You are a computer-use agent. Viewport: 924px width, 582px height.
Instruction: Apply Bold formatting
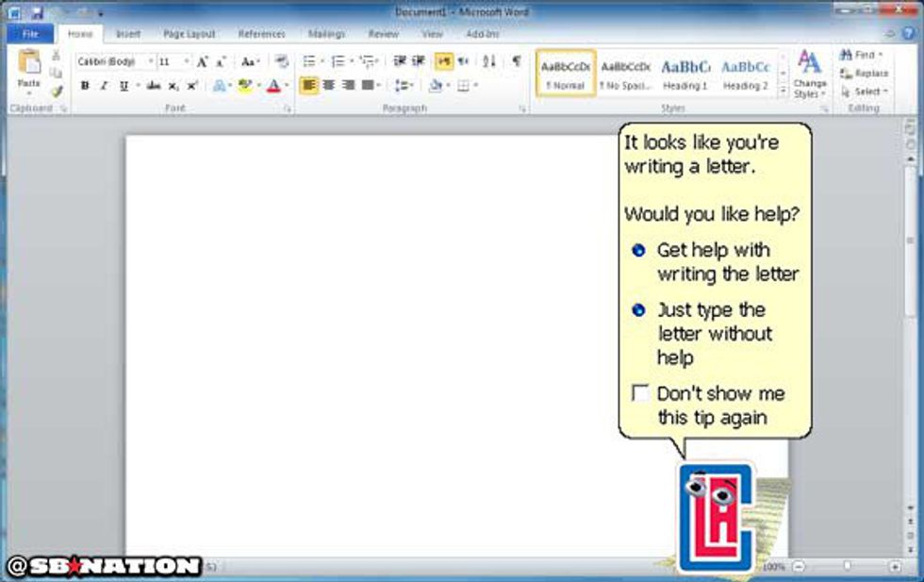pos(85,86)
